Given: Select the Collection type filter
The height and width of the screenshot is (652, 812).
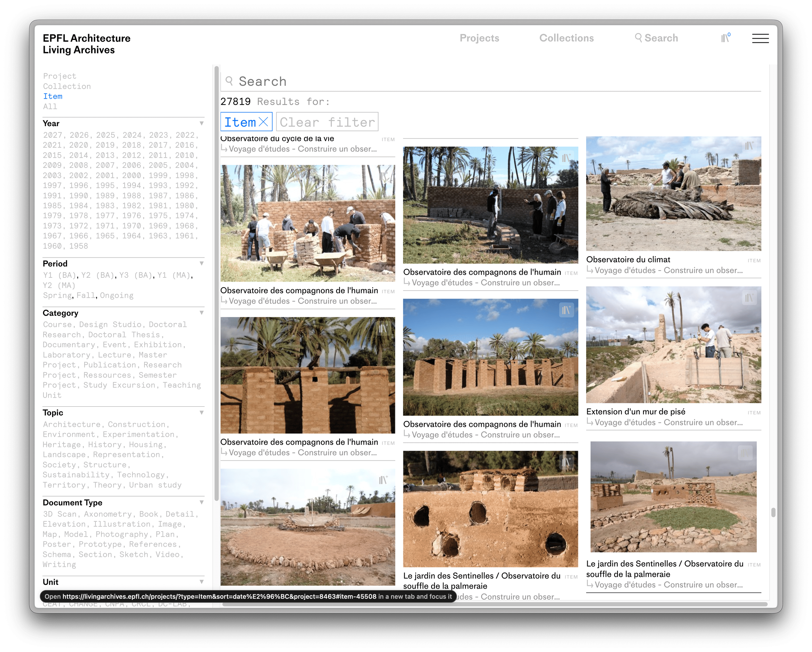Looking at the screenshot, I should tap(67, 86).
